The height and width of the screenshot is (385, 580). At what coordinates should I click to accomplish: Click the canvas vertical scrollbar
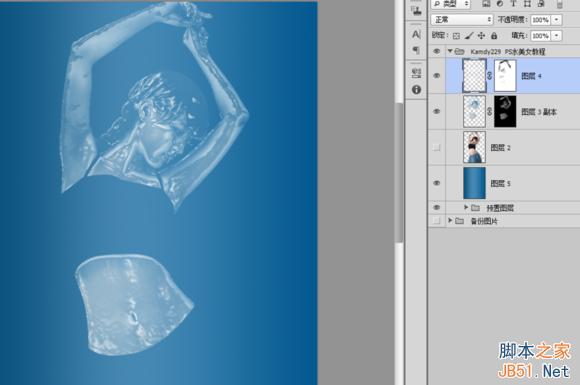coord(399,173)
